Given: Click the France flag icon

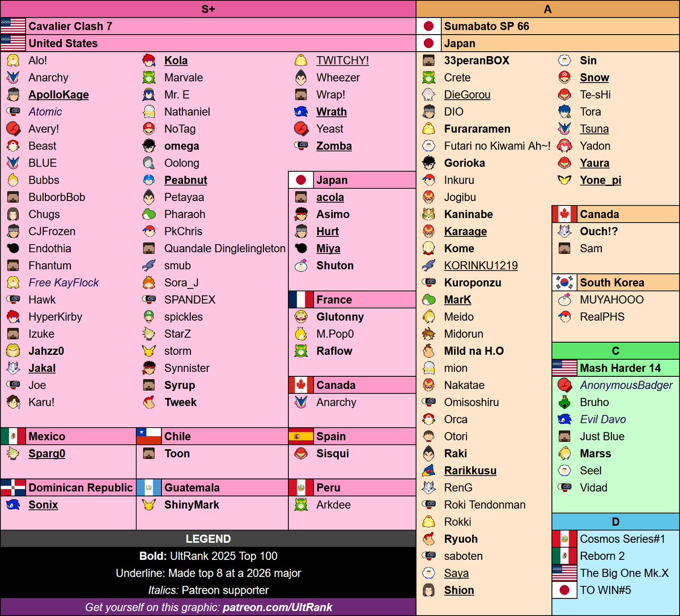Looking at the screenshot, I should click(301, 300).
